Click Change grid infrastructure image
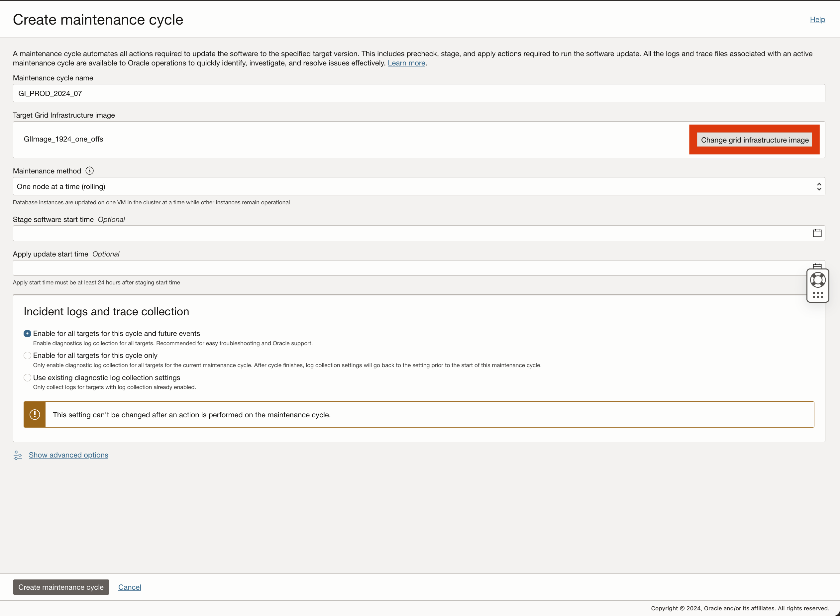The height and width of the screenshot is (616, 840). [754, 140]
